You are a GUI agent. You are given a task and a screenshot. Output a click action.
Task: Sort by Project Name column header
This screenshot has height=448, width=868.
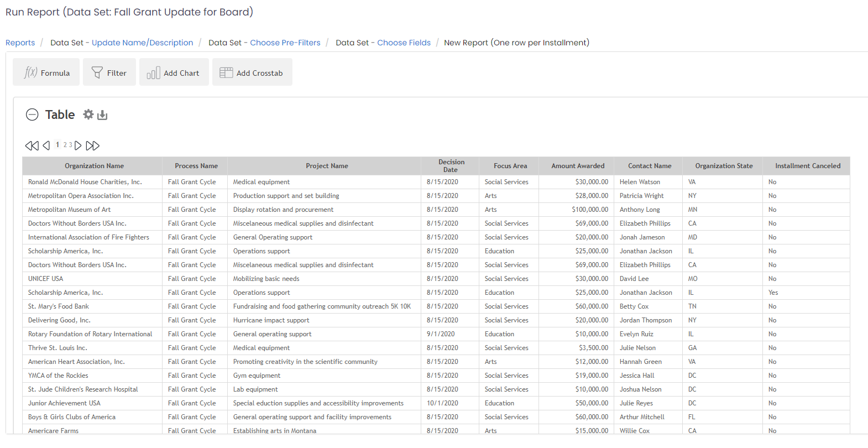pyautogui.click(x=325, y=166)
